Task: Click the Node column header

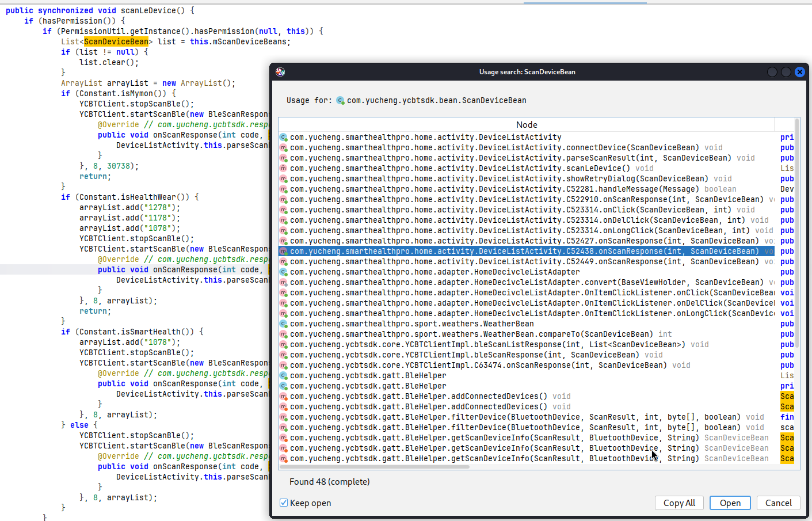Action: tap(527, 125)
